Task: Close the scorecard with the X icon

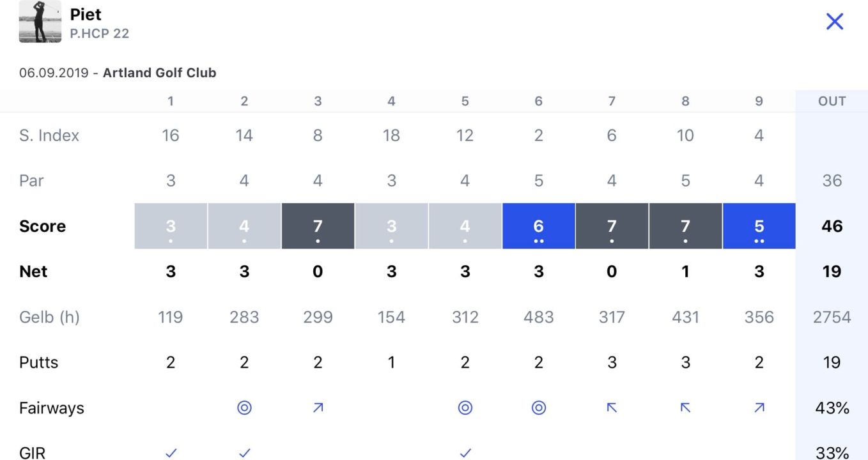Action: coord(835,22)
